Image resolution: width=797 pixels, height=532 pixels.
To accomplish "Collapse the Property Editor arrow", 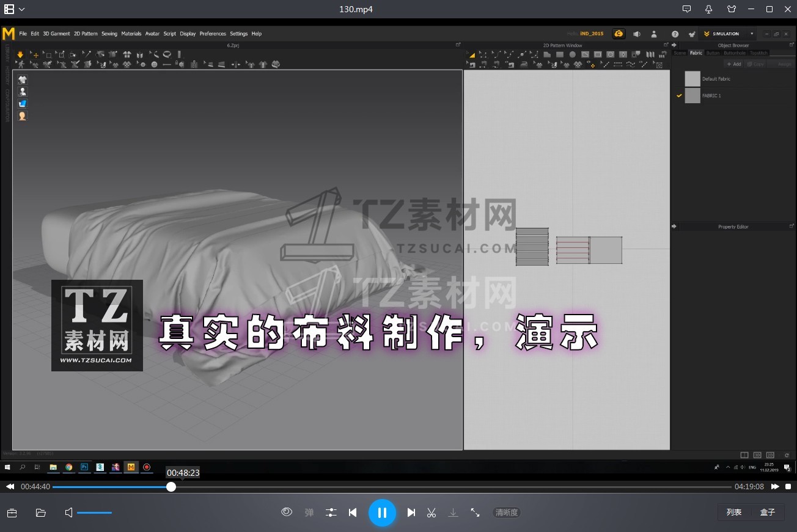I will [674, 227].
